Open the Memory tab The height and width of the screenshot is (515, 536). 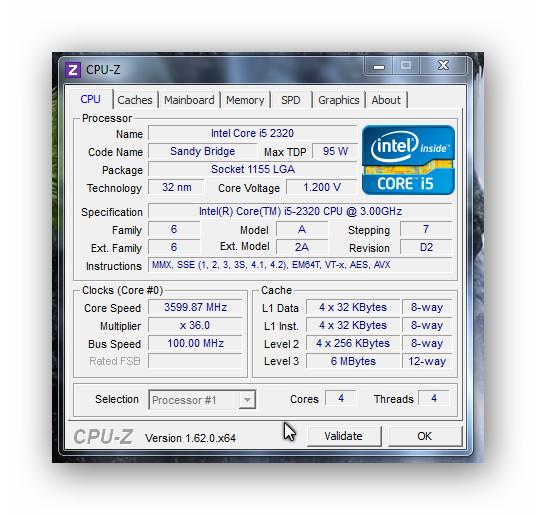click(245, 100)
